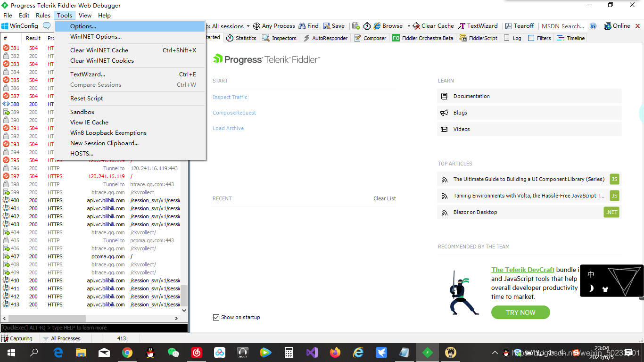
Task: Switch to the Inspectors tab
Action: [x=280, y=38]
